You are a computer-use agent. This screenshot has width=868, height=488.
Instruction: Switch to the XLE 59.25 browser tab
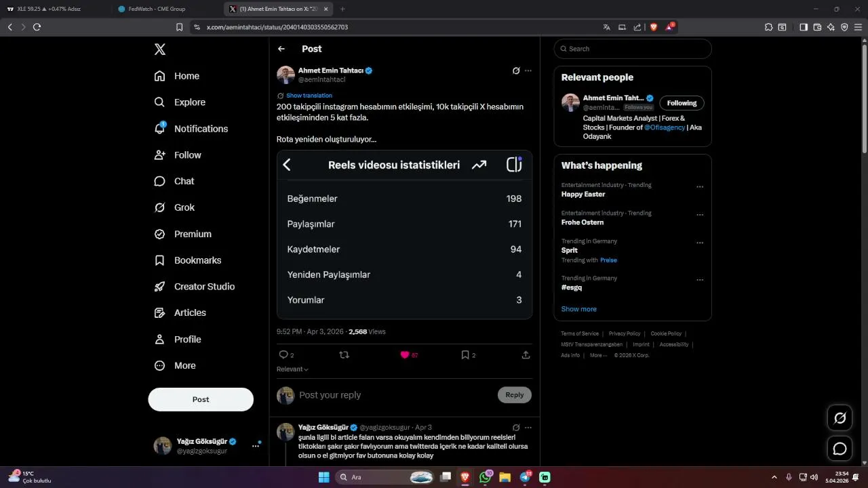point(54,9)
